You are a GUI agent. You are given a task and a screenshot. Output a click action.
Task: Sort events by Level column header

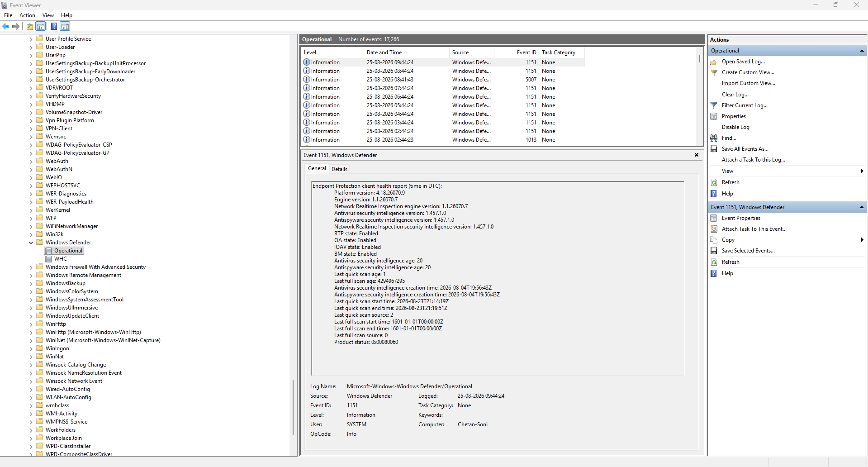[332, 52]
